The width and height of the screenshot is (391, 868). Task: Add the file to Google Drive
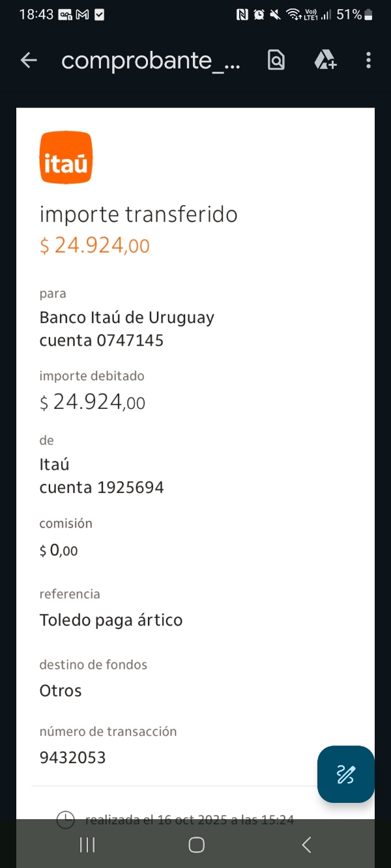click(325, 61)
